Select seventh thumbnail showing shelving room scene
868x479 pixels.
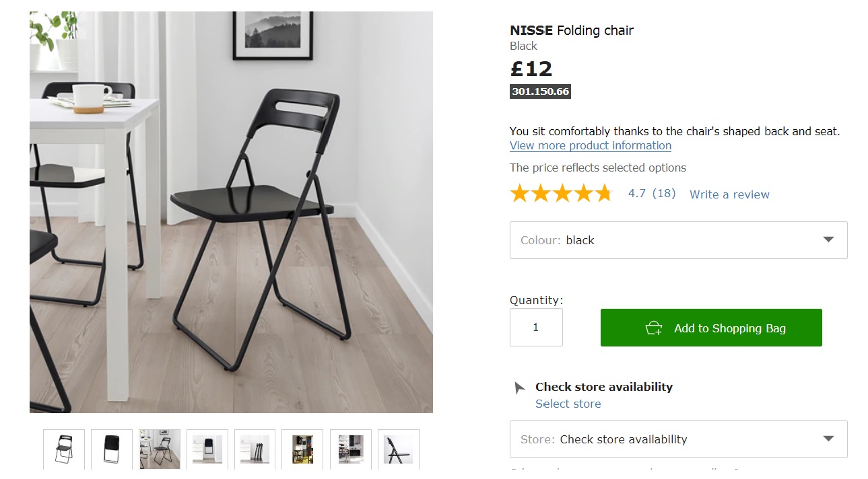[351, 449]
